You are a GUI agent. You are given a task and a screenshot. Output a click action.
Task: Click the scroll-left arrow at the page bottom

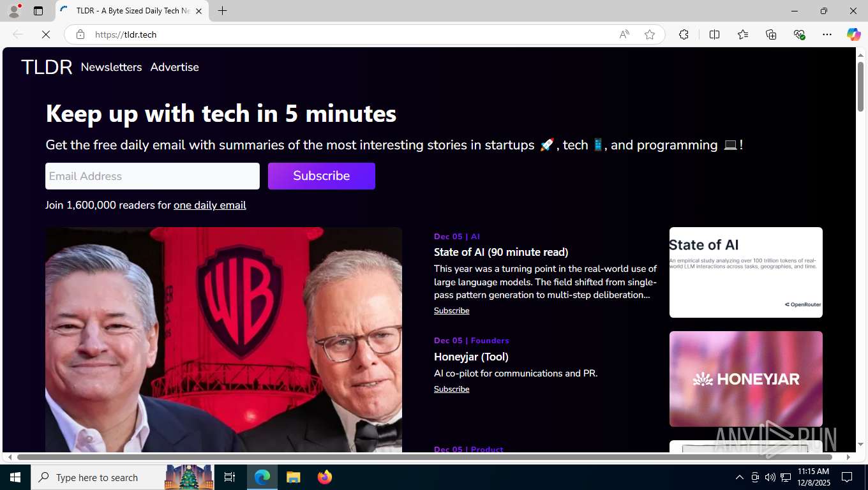tap(10, 457)
